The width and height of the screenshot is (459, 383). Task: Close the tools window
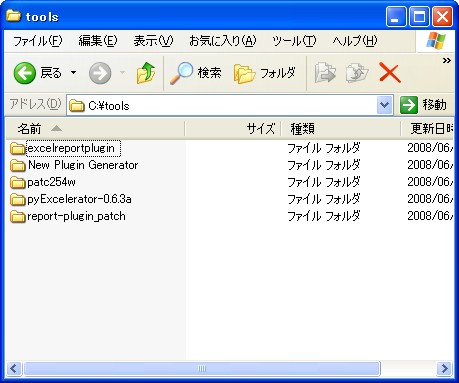point(442,16)
